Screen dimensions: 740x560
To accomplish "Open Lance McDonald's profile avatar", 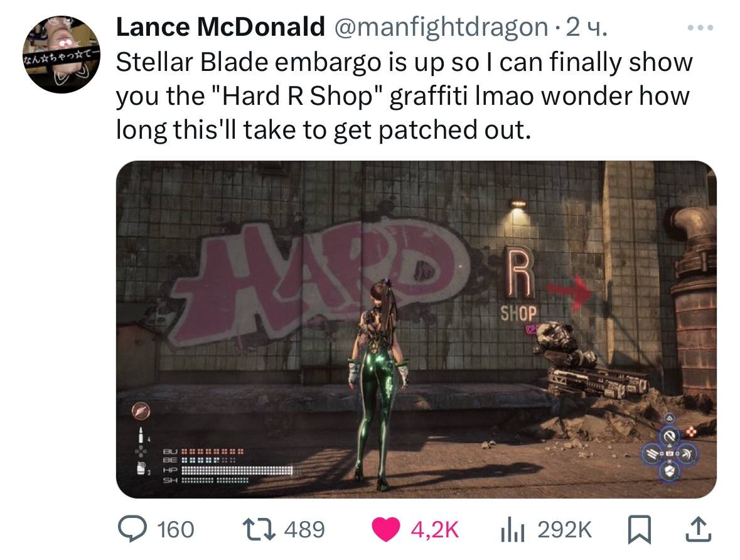I will pyautogui.click(x=62, y=54).
